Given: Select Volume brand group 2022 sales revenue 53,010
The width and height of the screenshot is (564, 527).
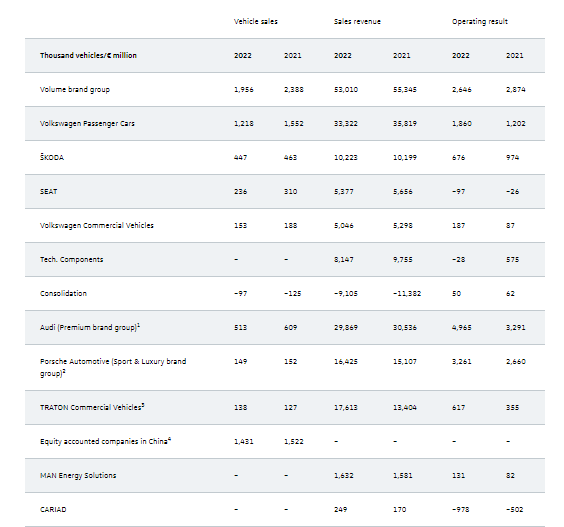Looking at the screenshot, I should (346, 90).
